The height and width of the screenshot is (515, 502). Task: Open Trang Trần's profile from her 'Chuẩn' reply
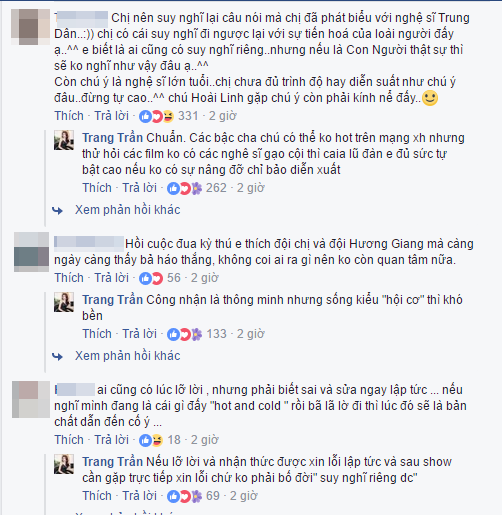click(113, 138)
